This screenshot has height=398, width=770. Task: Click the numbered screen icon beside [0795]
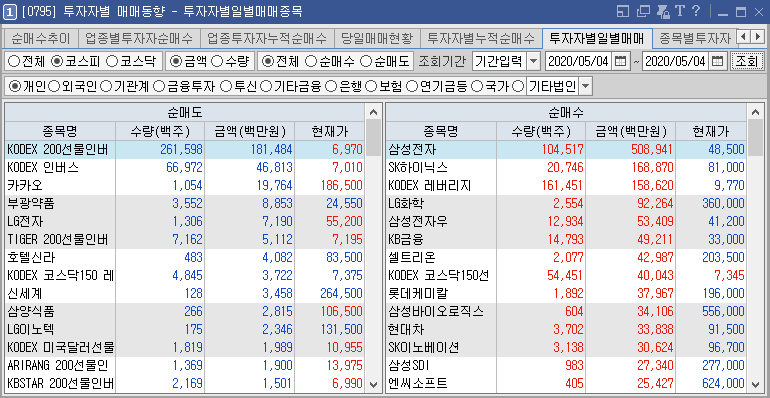10,12
